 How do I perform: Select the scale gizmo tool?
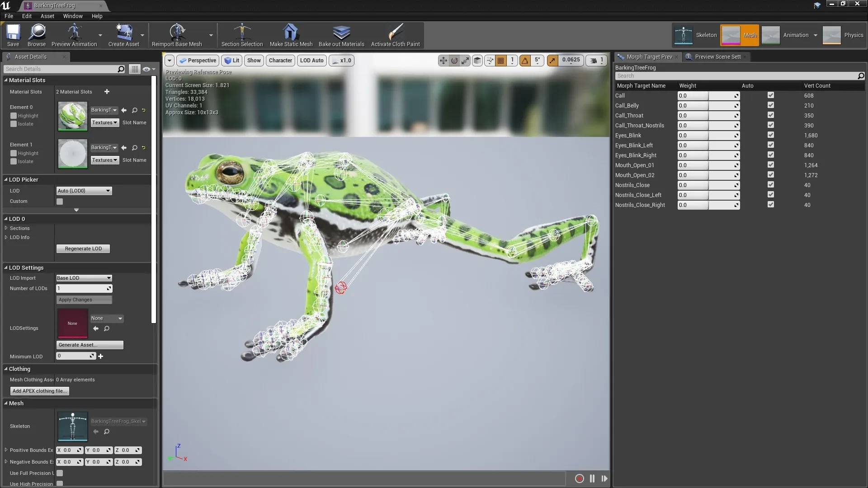click(465, 61)
